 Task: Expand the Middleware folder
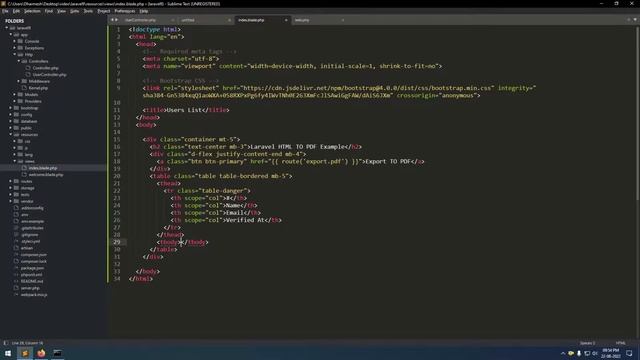point(19,81)
